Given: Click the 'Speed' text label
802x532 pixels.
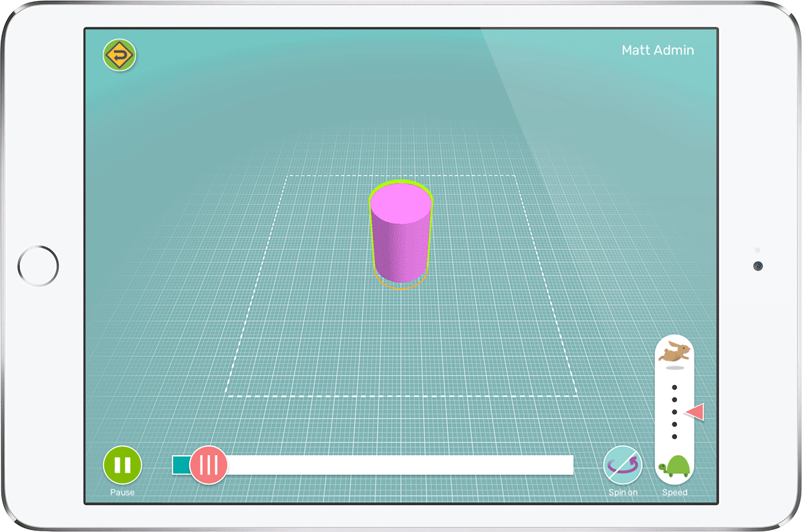Looking at the screenshot, I should pyautogui.click(x=674, y=493).
